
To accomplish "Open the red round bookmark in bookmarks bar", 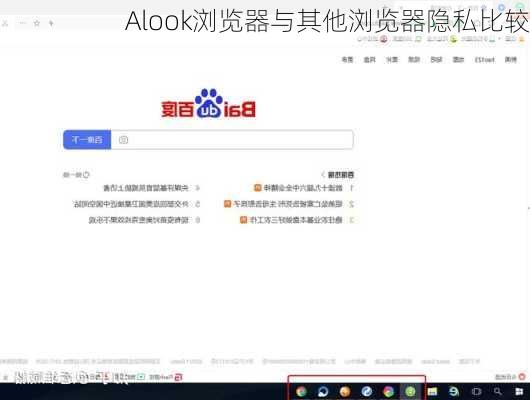I will (384, 39).
